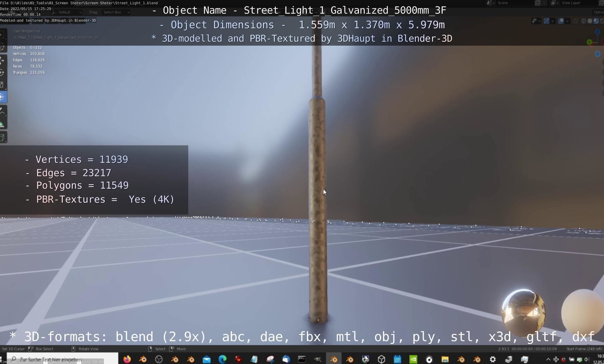Click the Z axis on navigation gizmo
Viewport: 604px width, 364px height.
pos(597,32)
